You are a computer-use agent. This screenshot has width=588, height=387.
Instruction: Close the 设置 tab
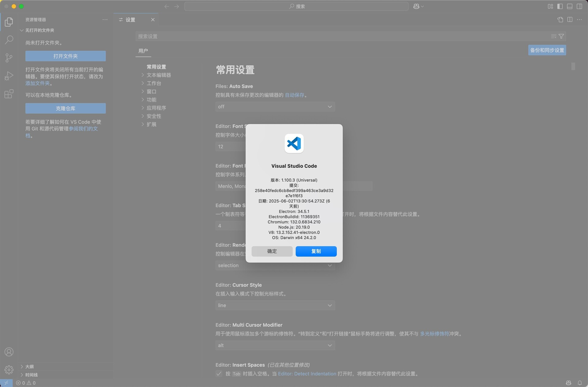(x=153, y=20)
